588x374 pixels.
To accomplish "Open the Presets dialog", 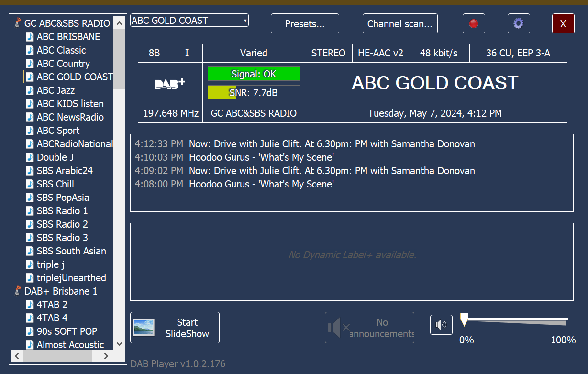I will 305,23.
